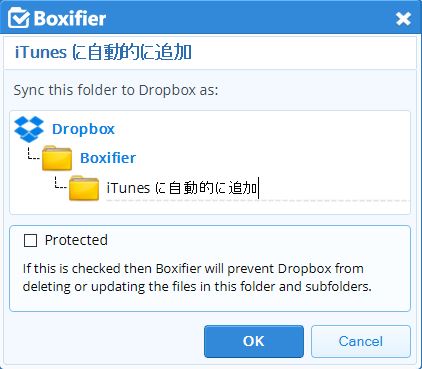
Task: Click the 'Sync this folder to Dropbox as:' label
Action: coord(116,90)
